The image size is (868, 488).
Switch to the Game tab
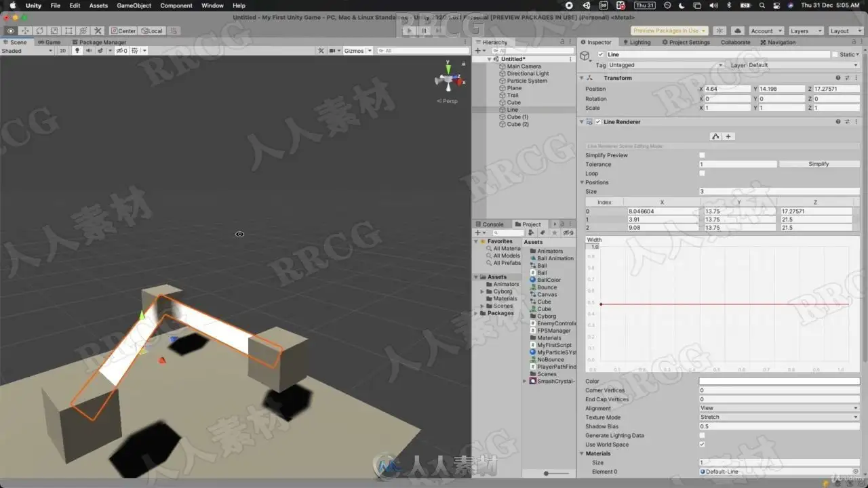[x=49, y=42]
